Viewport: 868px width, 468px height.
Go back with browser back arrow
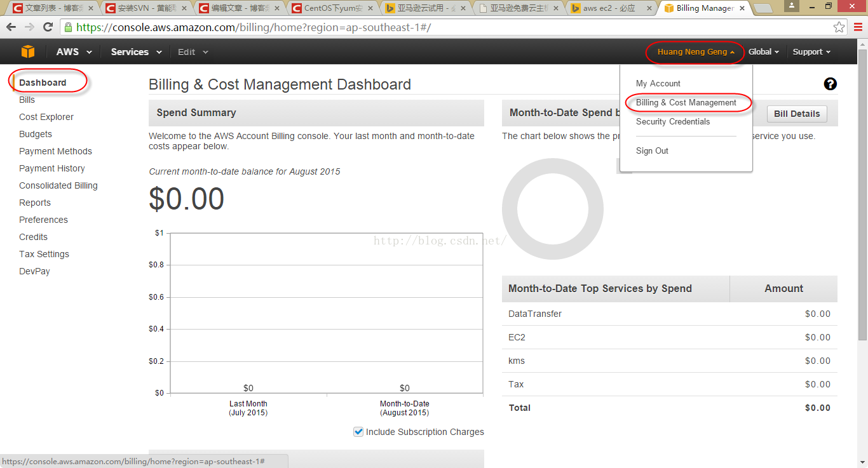point(11,27)
